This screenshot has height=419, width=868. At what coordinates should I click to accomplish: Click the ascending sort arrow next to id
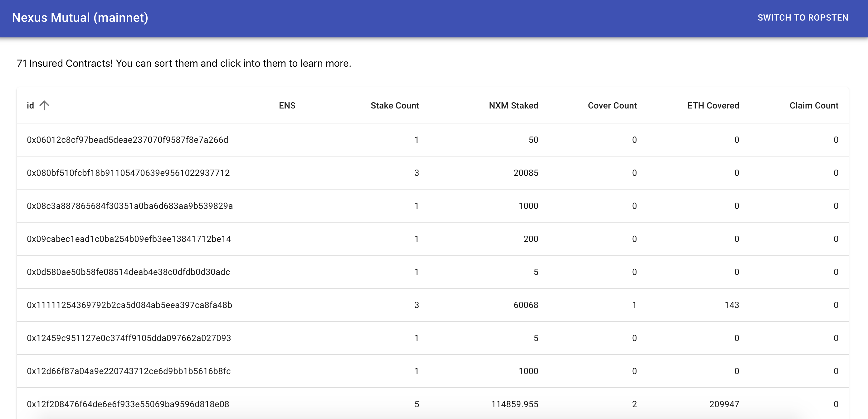coord(44,105)
